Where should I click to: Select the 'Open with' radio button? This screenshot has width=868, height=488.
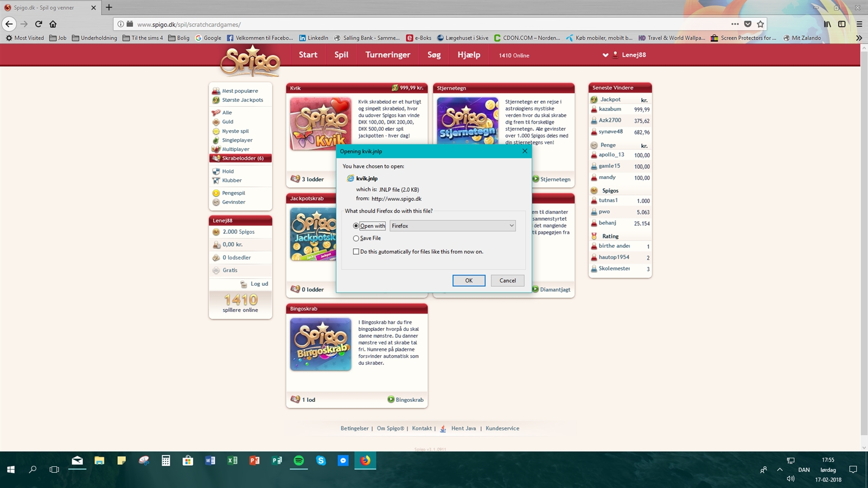tap(356, 226)
